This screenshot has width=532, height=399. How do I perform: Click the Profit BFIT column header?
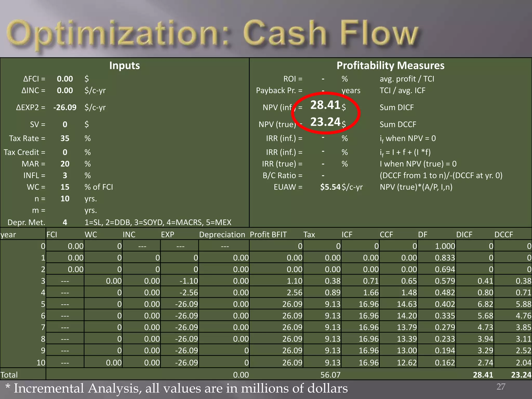268,235
